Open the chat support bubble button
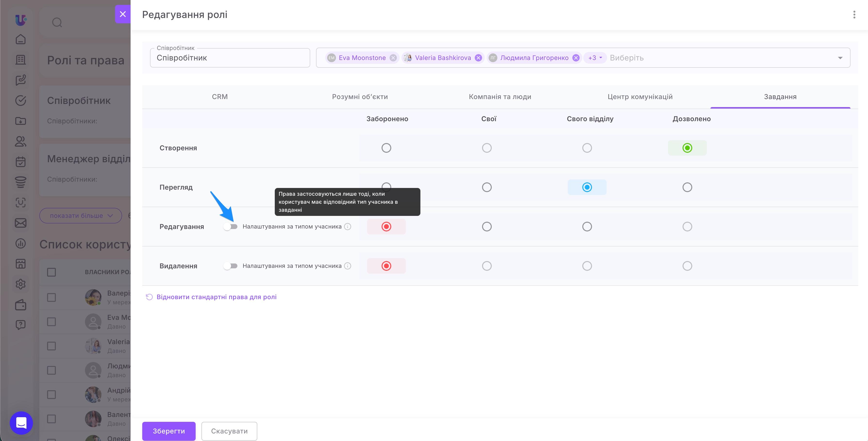This screenshot has width=868, height=441. point(21,423)
